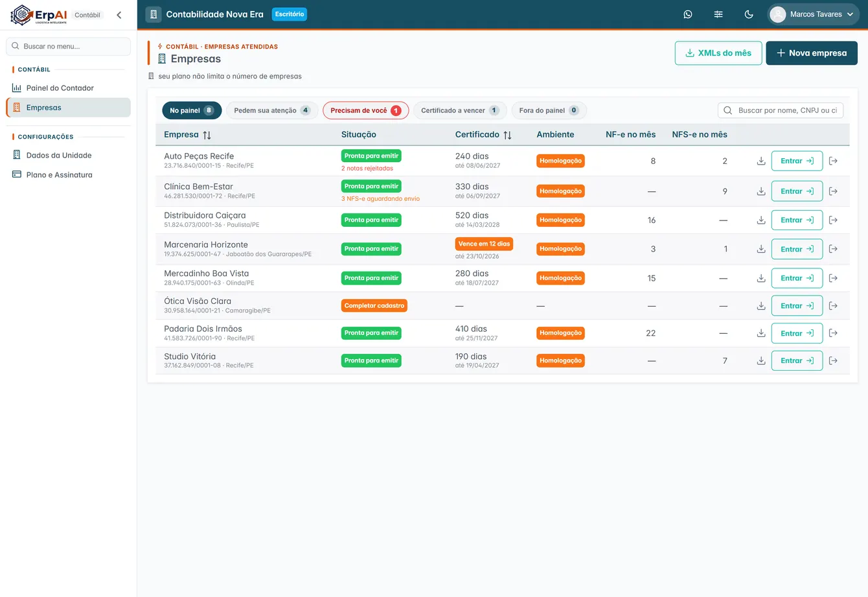Show Certificado a vencer companies

point(460,111)
